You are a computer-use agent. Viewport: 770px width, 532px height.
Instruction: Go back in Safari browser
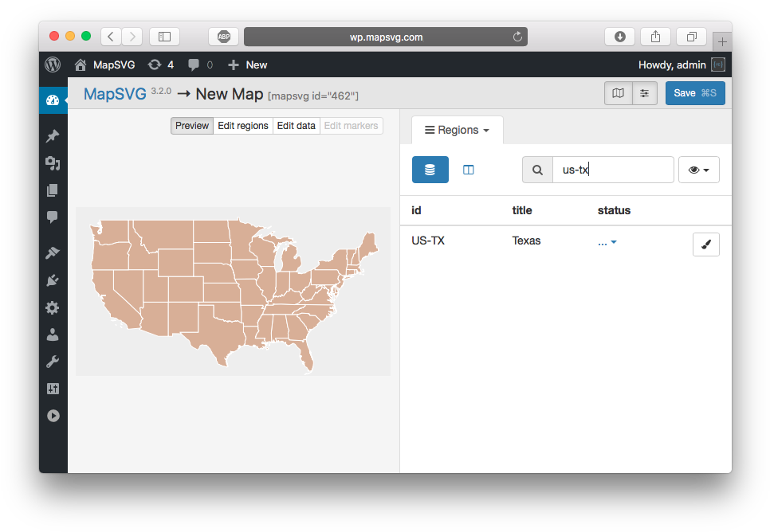coord(112,37)
